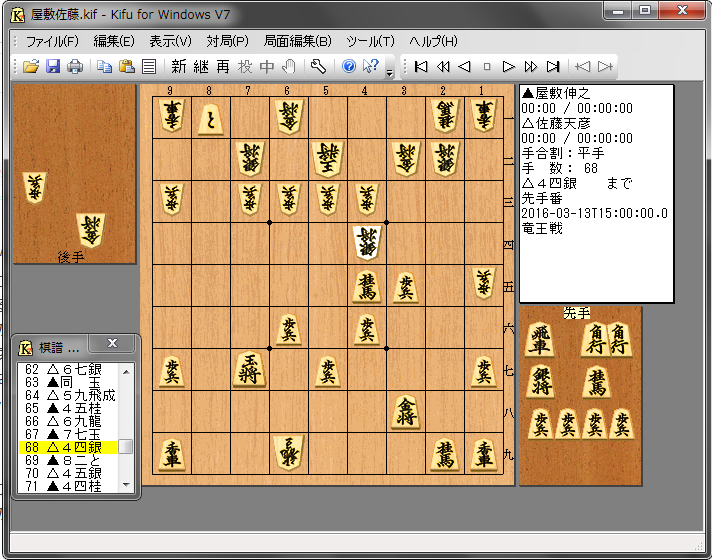Open settings via wrench icon

pyautogui.click(x=318, y=67)
